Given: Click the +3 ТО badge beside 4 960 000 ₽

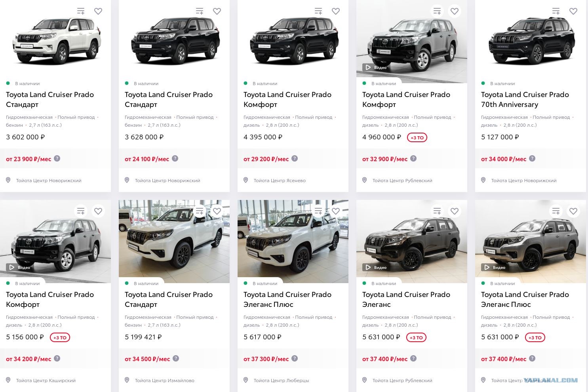Looking at the screenshot, I should 417,138.
